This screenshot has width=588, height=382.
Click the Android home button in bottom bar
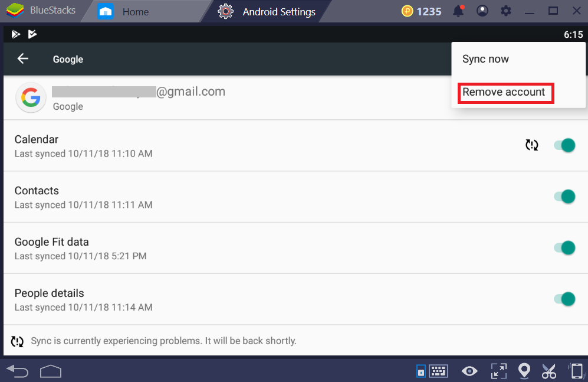(51, 371)
